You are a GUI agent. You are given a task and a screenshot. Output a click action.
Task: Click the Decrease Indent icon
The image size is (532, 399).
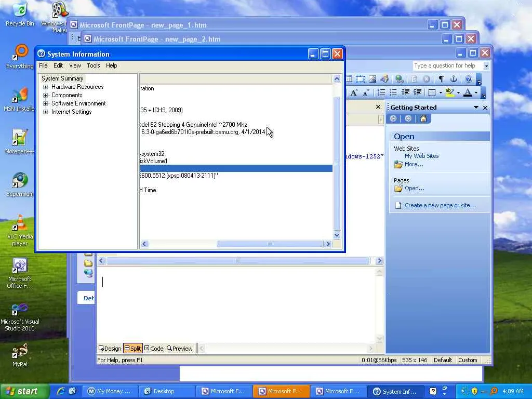tap(405, 92)
